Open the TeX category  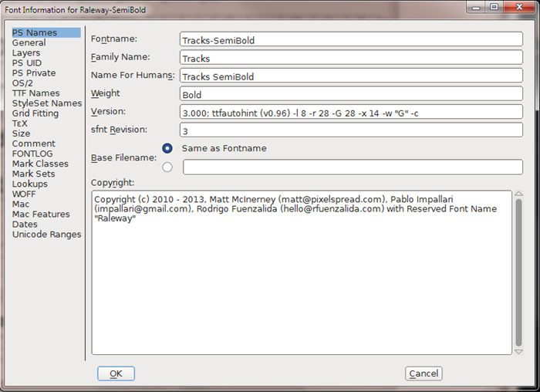pos(19,123)
